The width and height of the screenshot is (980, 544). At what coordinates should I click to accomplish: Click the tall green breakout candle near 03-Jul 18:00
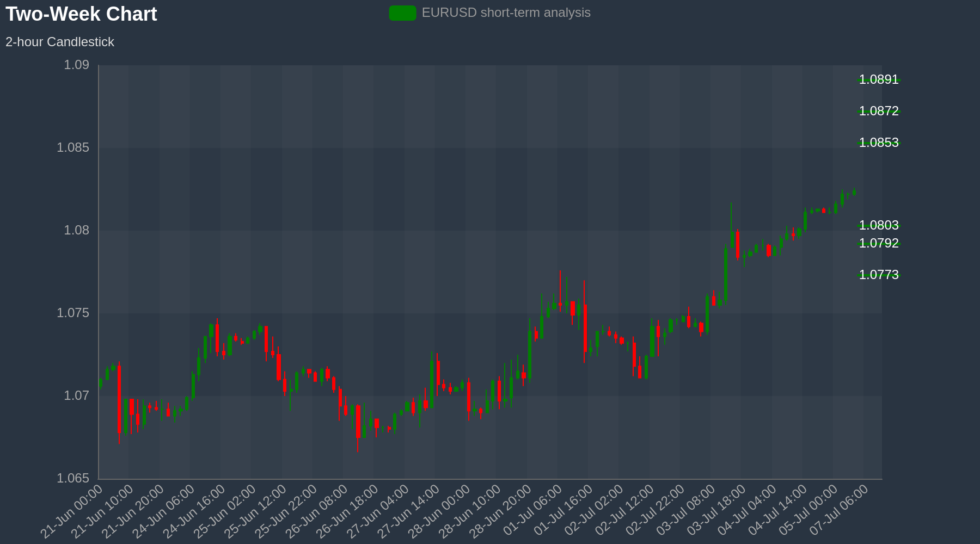(x=726, y=275)
